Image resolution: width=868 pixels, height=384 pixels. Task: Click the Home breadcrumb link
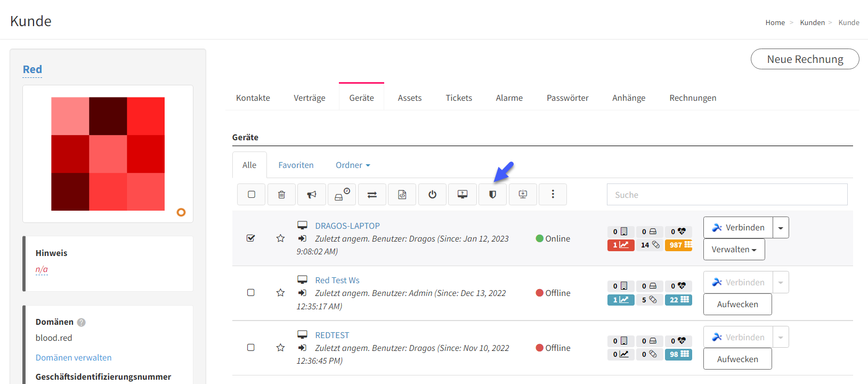pos(775,22)
